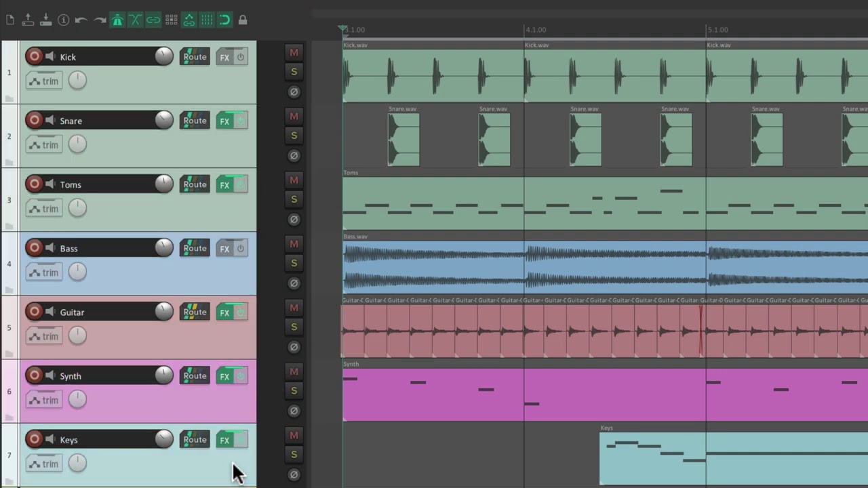Invert phase on the Keys track
Image resolution: width=868 pixels, height=488 pixels.
[294, 474]
